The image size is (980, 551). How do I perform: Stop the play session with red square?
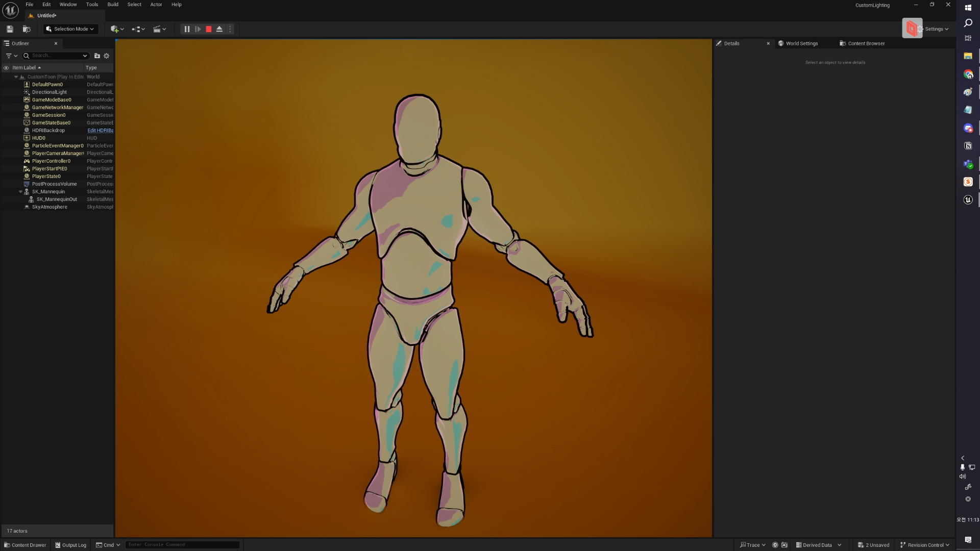click(x=209, y=29)
